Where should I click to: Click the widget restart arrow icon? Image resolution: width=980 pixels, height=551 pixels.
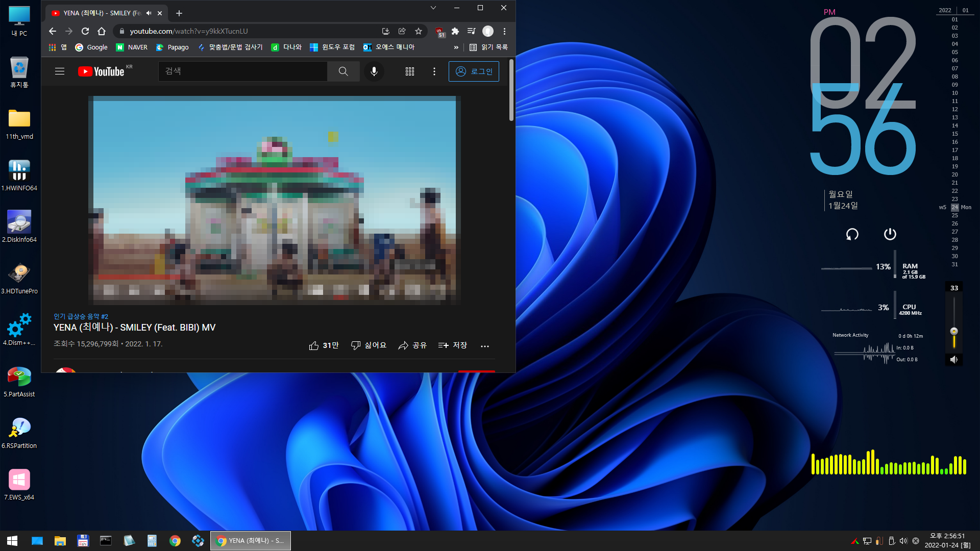[852, 234]
